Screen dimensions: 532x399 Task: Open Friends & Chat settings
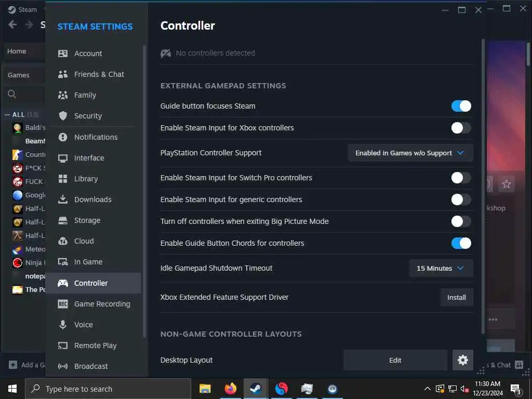pyautogui.click(x=94, y=74)
